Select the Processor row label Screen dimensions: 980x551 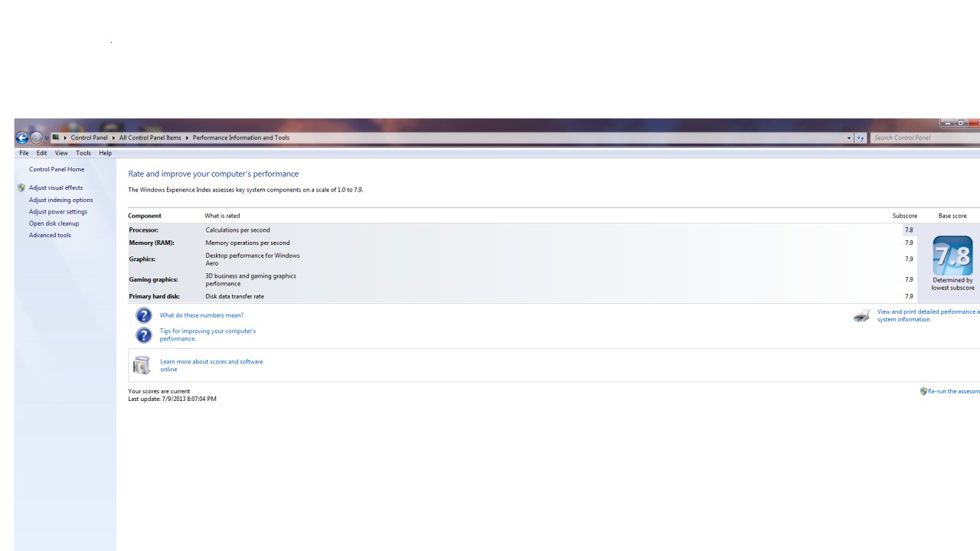click(144, 230)
